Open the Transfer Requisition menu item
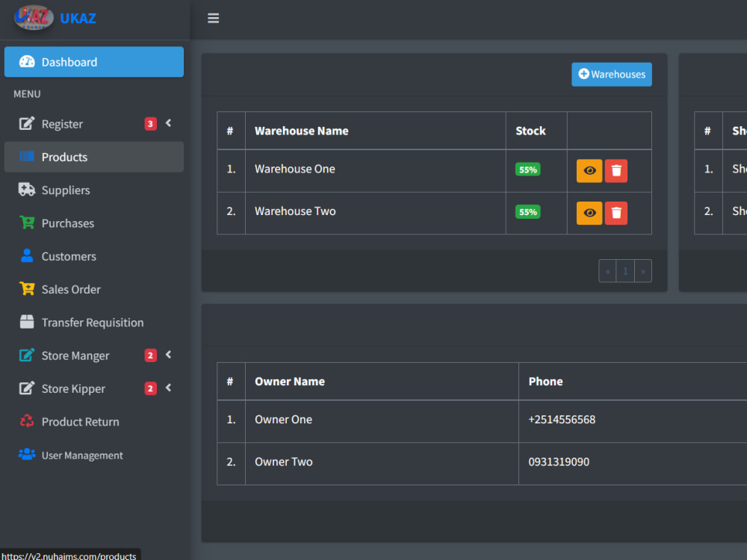Screen dimensions: 747x560 click(x=94, y=323)
